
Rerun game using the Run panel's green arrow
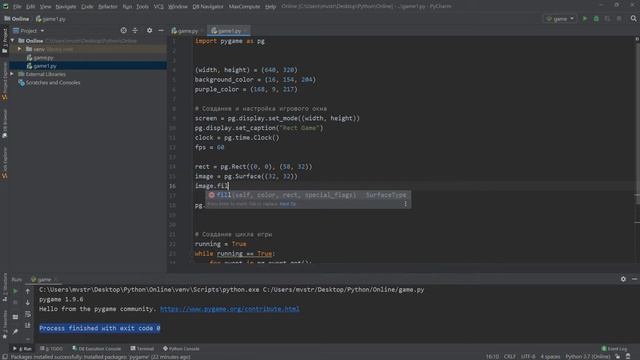15,291
